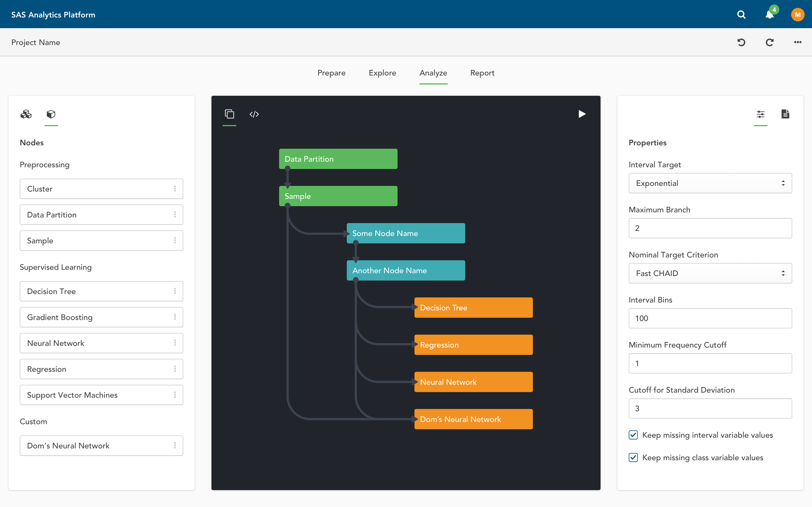Image resolution: width=812 pixels, height=507 pixels.
Task: Open the Interval Target Exponential dropdown
Action: [x=710, y=183]
